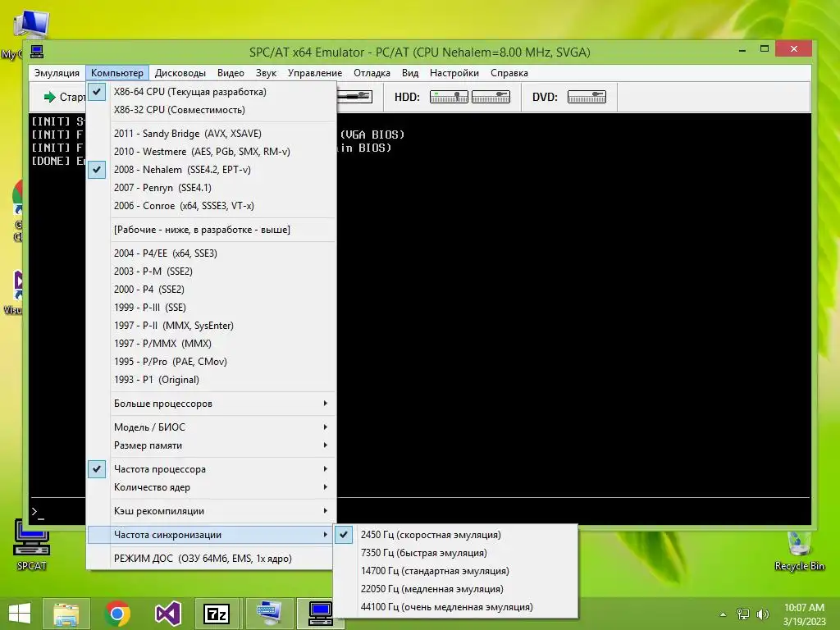Open the Windows Start button
This screenshot has width=840, height=630.
[20, 614]
